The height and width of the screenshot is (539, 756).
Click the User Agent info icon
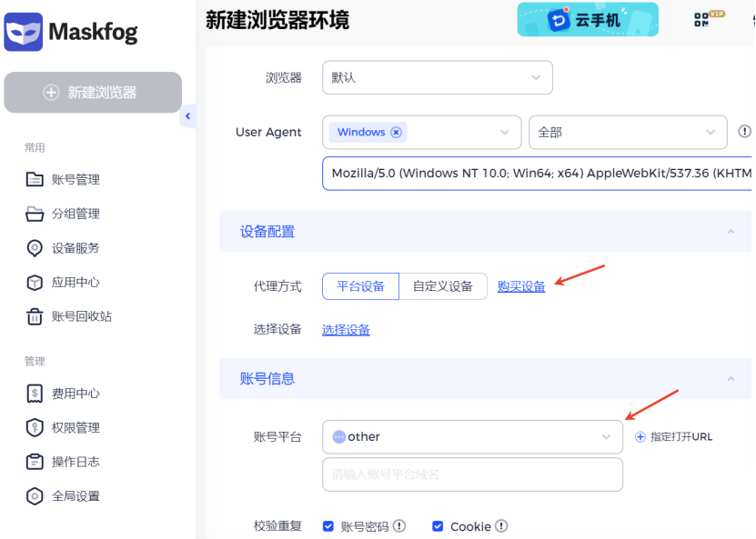click(744, 131)
